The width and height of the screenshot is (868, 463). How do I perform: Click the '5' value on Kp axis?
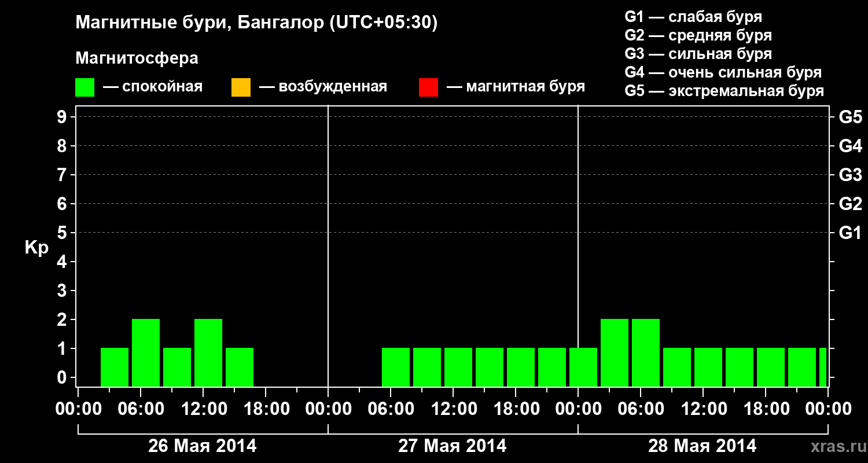[63, 233]
